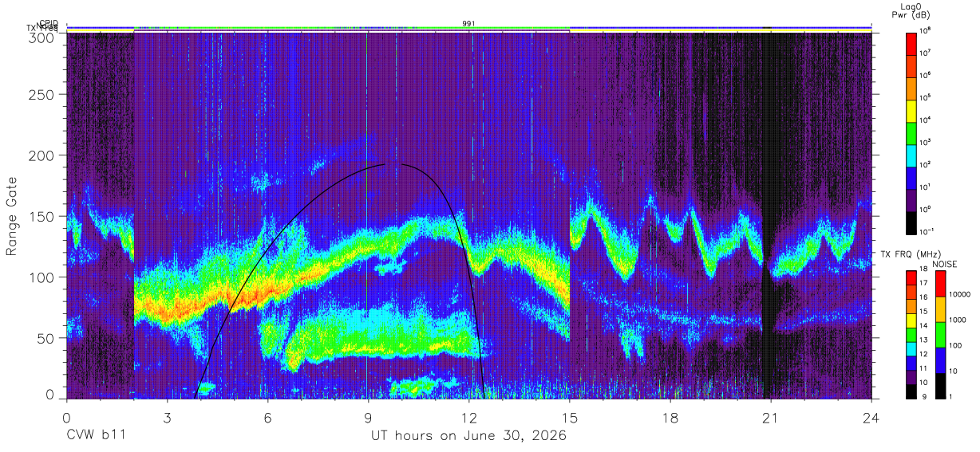This screenshot has width=980, height=452.
Task: Click range gate tick label '50'
Action: [45, 337]
